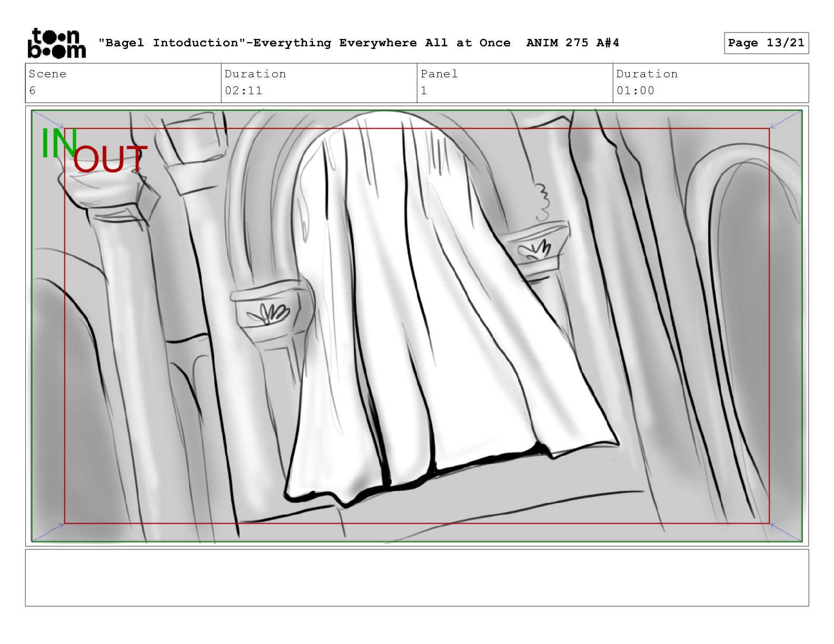Click the panel duration value "01:00"
834x644 pixels.
click(636, 90)
